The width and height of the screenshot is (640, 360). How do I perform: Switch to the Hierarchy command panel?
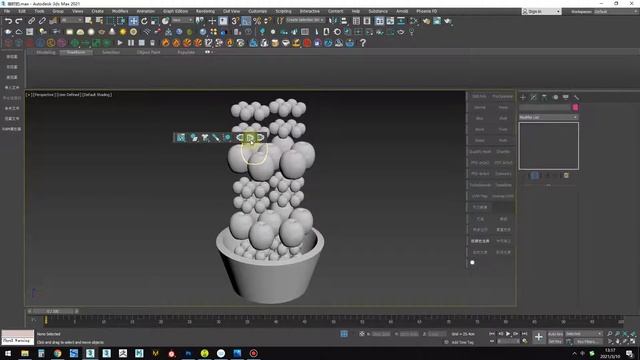coord(544,97)
